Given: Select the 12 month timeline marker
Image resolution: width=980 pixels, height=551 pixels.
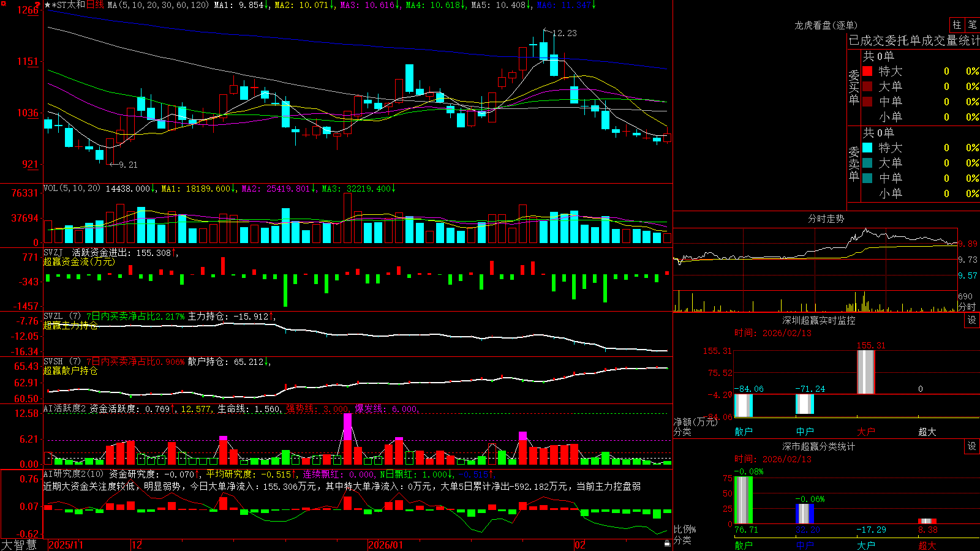Looking at the screenshot, I should coord(137,545).
